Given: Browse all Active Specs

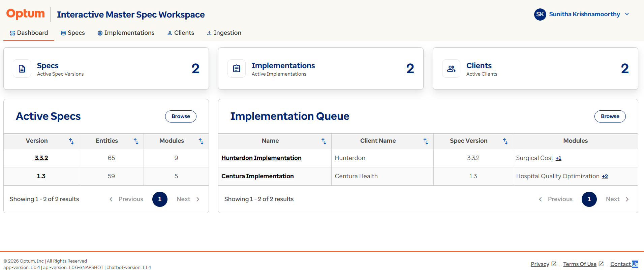Looking at the screenshot, I should pyautogui.click(x=181, y=116).
